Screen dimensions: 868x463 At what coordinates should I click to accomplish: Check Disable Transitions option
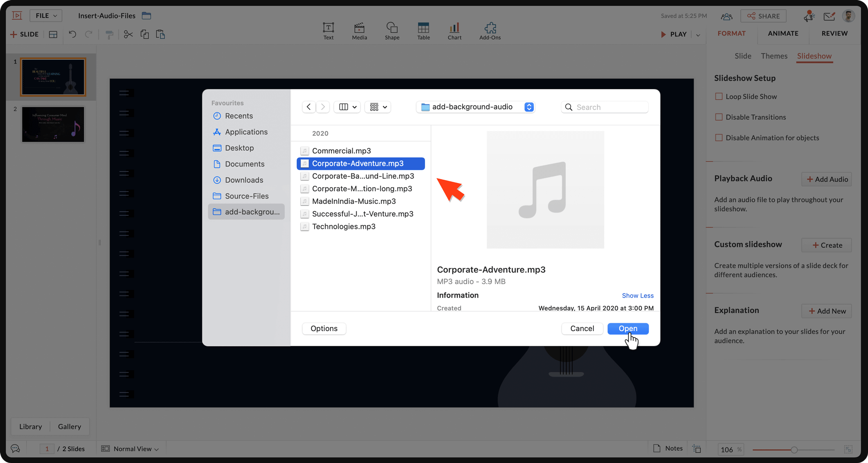click(x=718, y=117)
